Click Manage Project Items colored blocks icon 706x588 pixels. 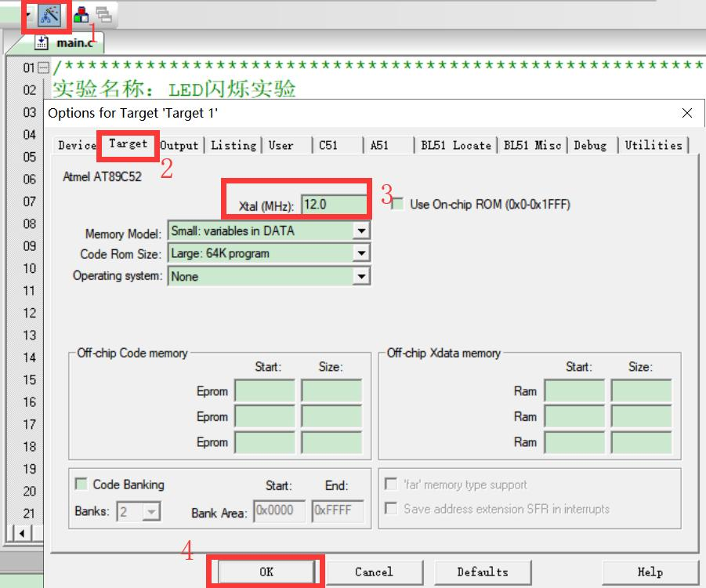pos(81,14)
